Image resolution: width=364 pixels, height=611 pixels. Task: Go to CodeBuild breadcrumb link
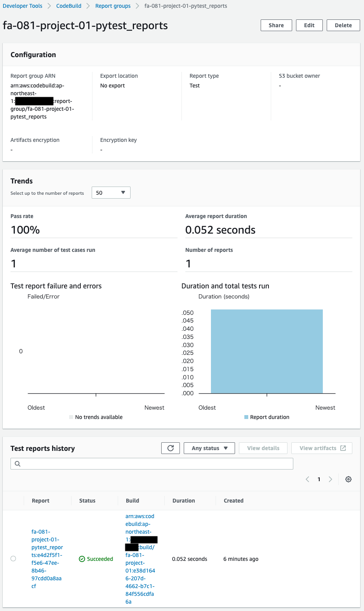pyautogui.click(x=69, y=6)
